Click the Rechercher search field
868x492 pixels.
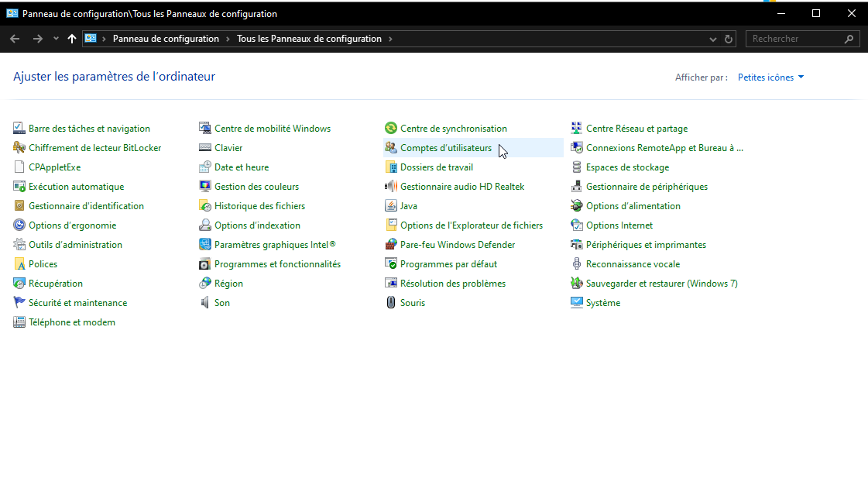(x=795, y=39)
